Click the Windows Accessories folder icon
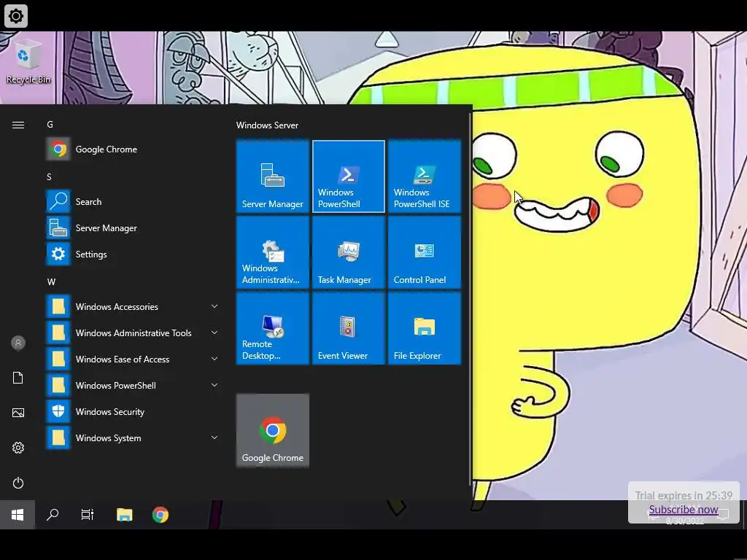Image resolution: width=747 pixels, height=560 pixels. pyautogui.click(x=58, y=306)
